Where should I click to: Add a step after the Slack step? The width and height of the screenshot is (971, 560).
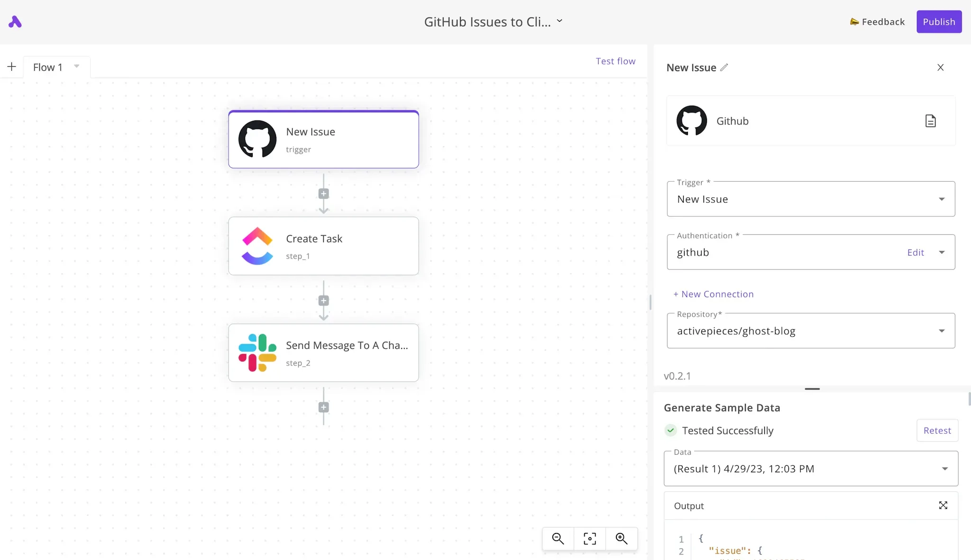pos(323,407)
